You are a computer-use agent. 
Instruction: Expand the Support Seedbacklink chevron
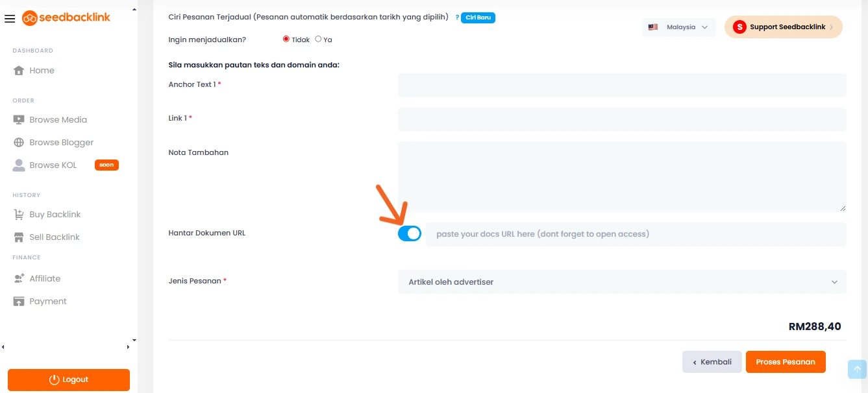(x=832, y=27)
